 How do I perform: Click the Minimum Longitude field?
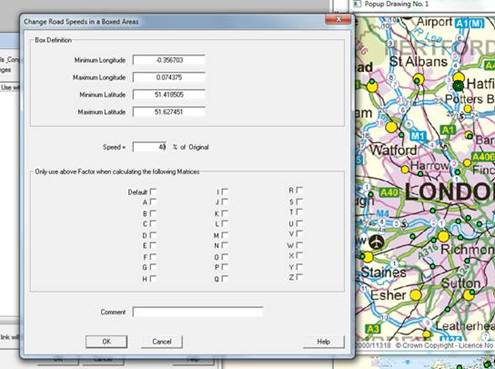[x=169, y=60]
